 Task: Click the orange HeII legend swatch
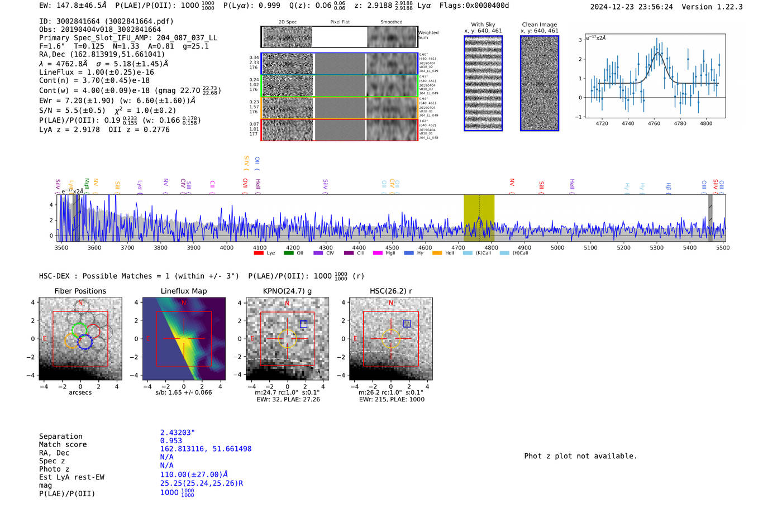pyautogui.click(x=437, y=253)
